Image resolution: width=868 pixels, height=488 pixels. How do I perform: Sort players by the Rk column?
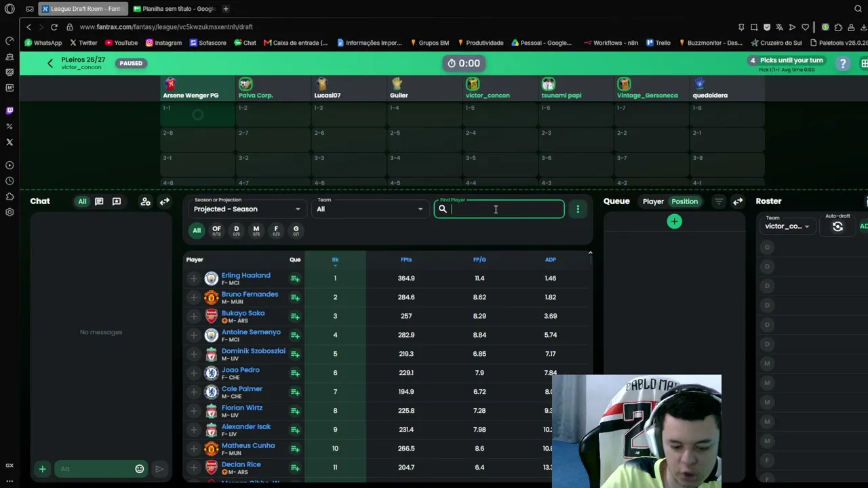pyautogui.click(x=335, y=260)
